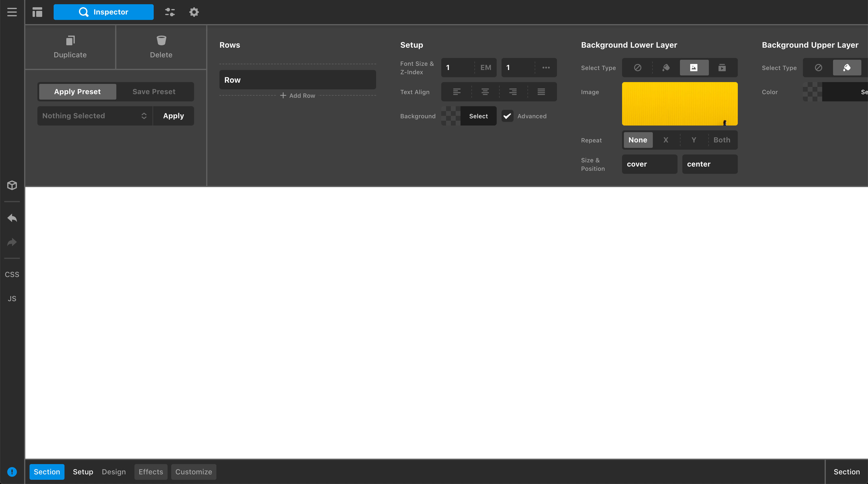Select video type for lower layer

[722, 68]
